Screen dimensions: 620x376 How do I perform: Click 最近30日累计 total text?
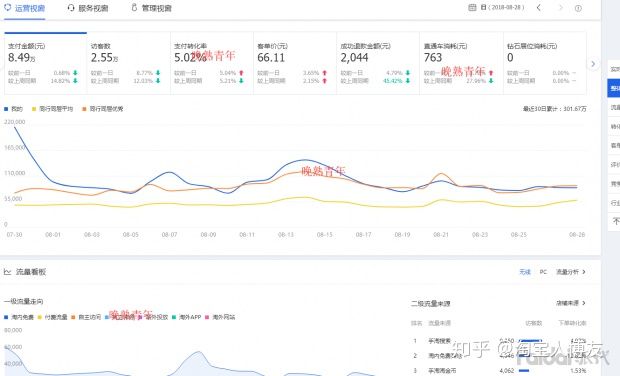[554, 109]
